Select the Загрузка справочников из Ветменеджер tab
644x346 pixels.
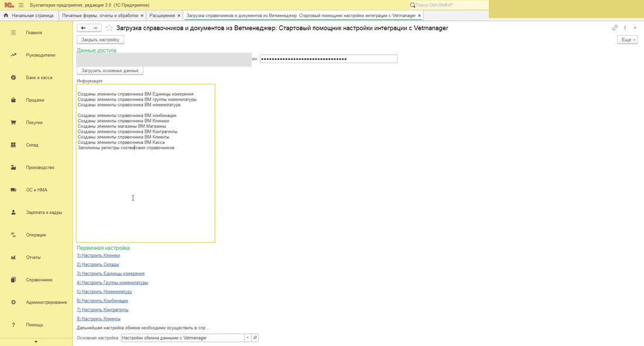tap(301, 16)
